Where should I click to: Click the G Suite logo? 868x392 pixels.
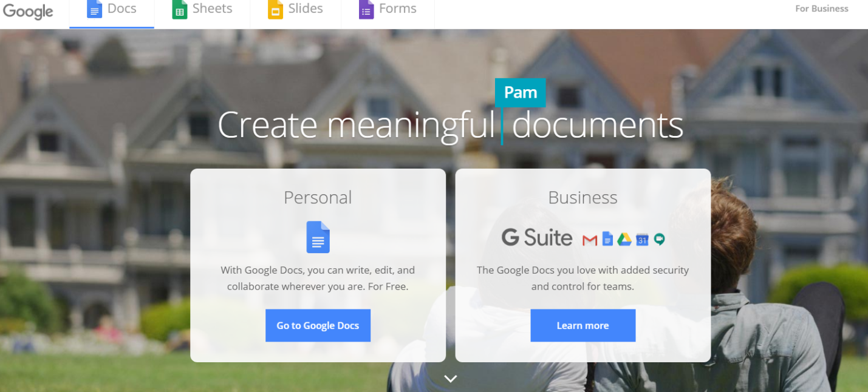click(x=537, y=237)
